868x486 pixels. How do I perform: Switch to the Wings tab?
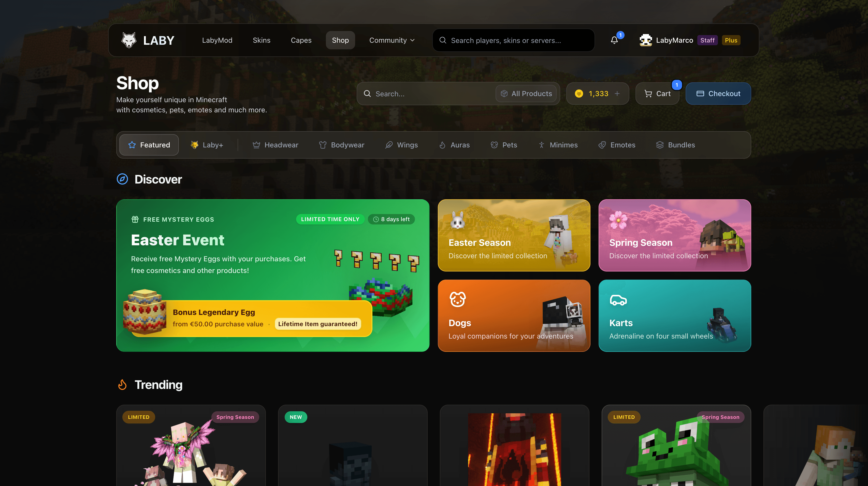coord(401,145)
